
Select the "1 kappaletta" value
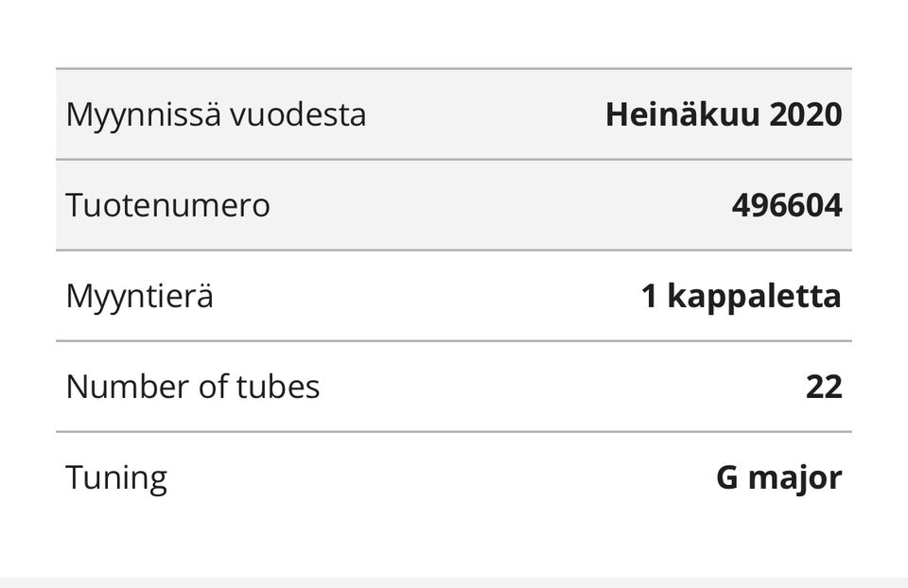(x=741, y=296)
